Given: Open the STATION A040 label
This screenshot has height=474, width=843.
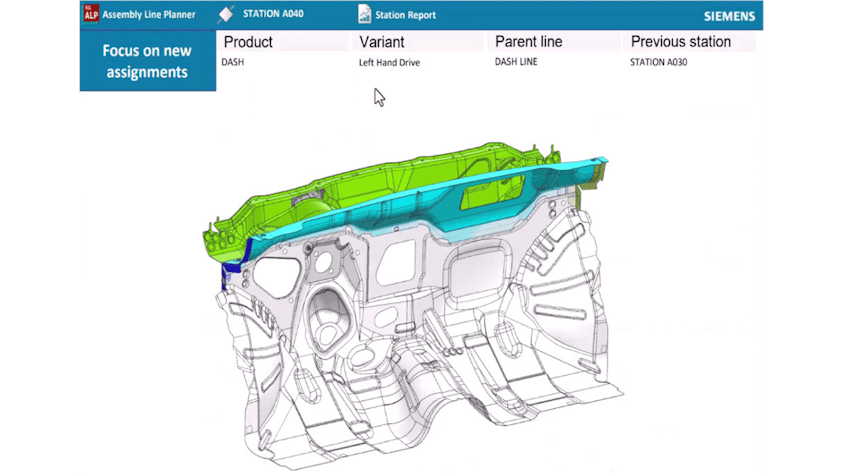Looking at the screenshot, I should (273, 14).
